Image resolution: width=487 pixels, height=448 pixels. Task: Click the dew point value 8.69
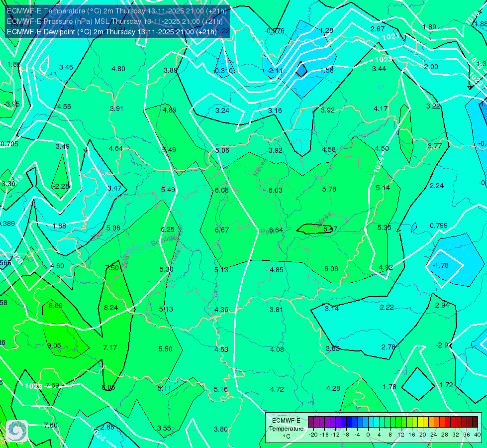[x=56, y=306]
